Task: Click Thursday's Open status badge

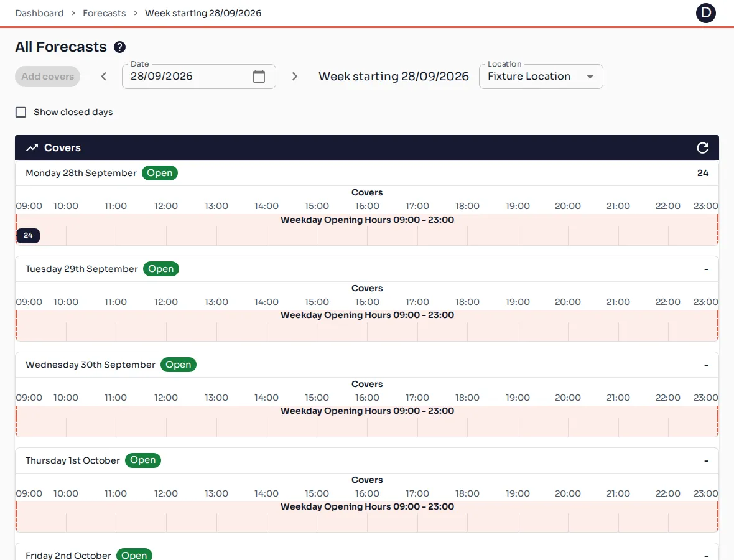Action: [x=143, y=460]
